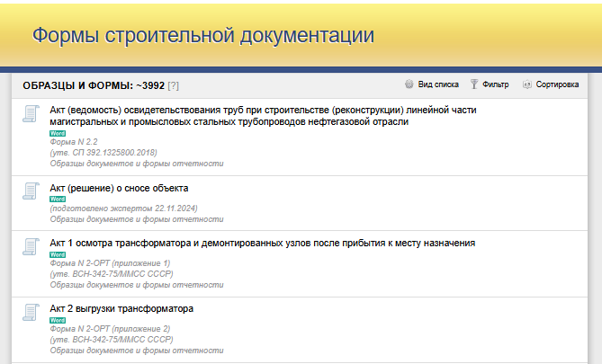
Task: Click the heading ОБРАЗЫ И ФОРМЫ: ~3992
Action: coord(94,85)
